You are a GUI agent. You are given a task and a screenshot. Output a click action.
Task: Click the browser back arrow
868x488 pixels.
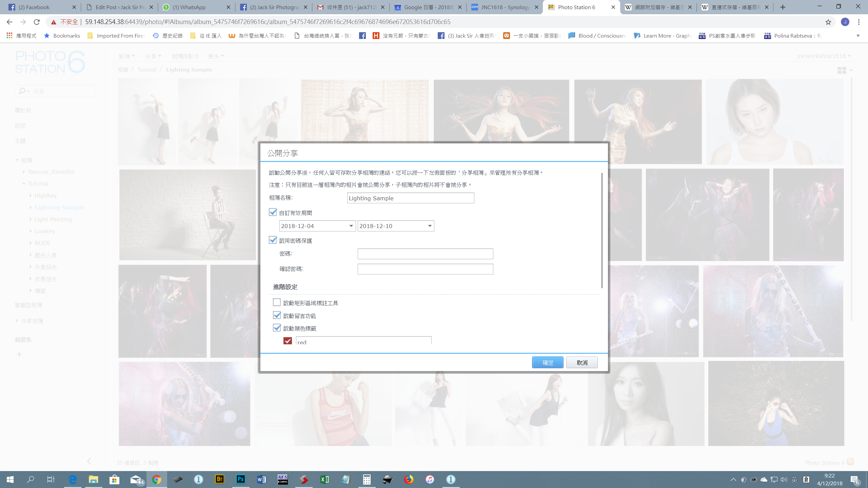[9, 22]
